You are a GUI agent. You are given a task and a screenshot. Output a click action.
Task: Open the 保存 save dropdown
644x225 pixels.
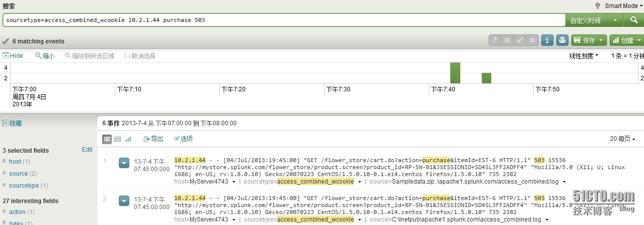[589, 40]
